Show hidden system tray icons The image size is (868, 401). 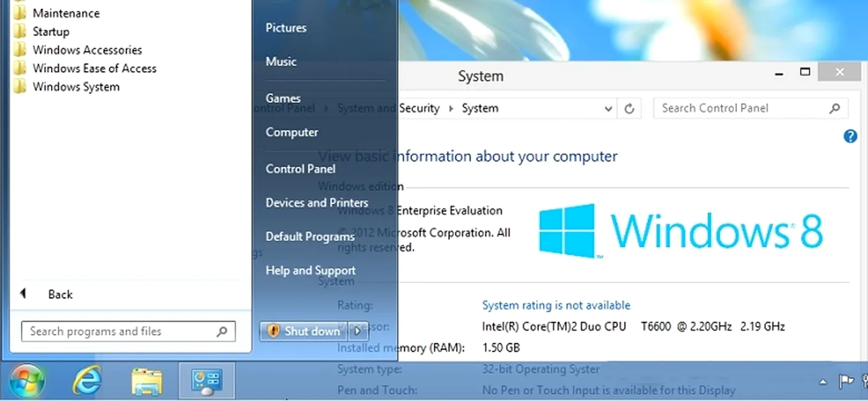click(x=823, y=382)
